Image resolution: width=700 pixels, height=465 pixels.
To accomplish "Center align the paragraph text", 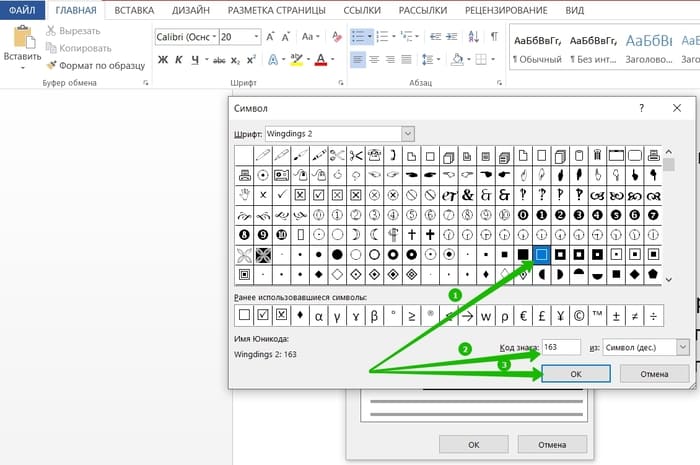I will point(374,59).
